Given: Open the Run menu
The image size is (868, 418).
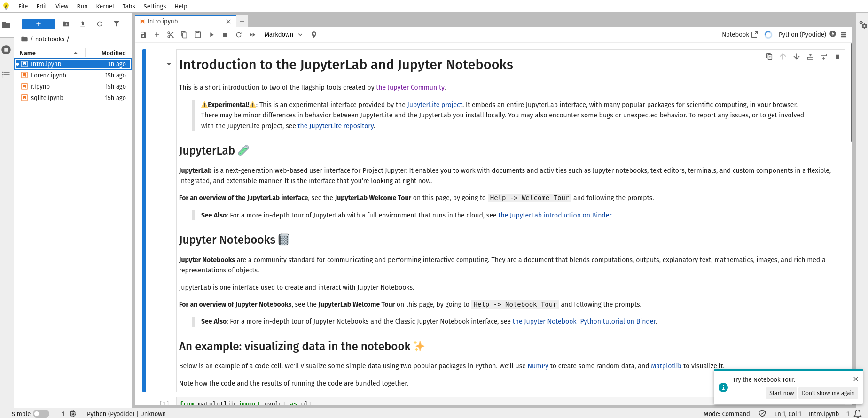Looking at the screenshot, I should click(82, 6).
